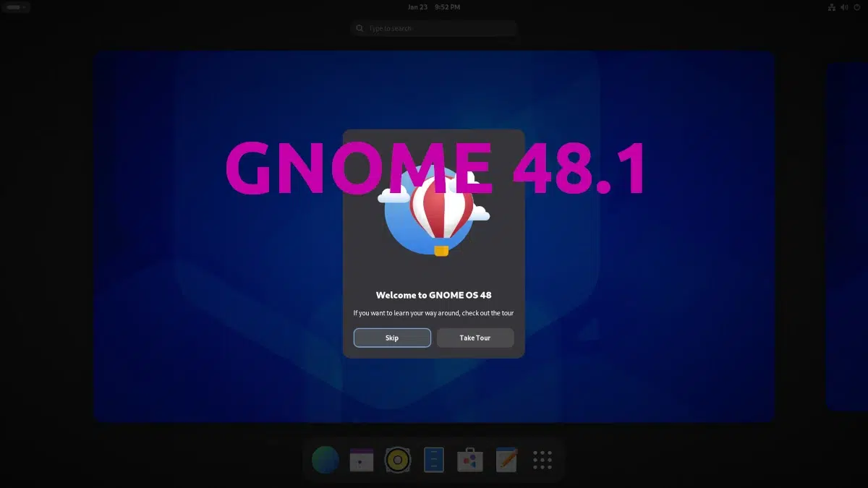Open the Software store from the dock
This screenshot has width=868, height=488.
(x=470, y=460)
